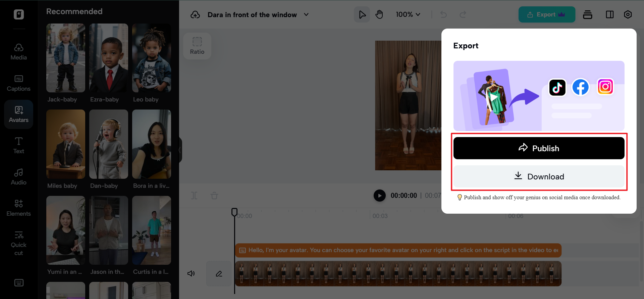Select the Dan-baby avatar

pyautogui.click(x=109, y=144)
